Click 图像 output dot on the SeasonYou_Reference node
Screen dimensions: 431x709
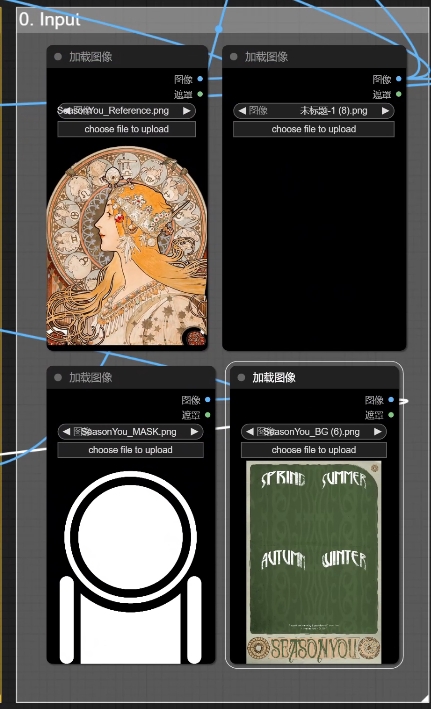click(x=200, y=79)
